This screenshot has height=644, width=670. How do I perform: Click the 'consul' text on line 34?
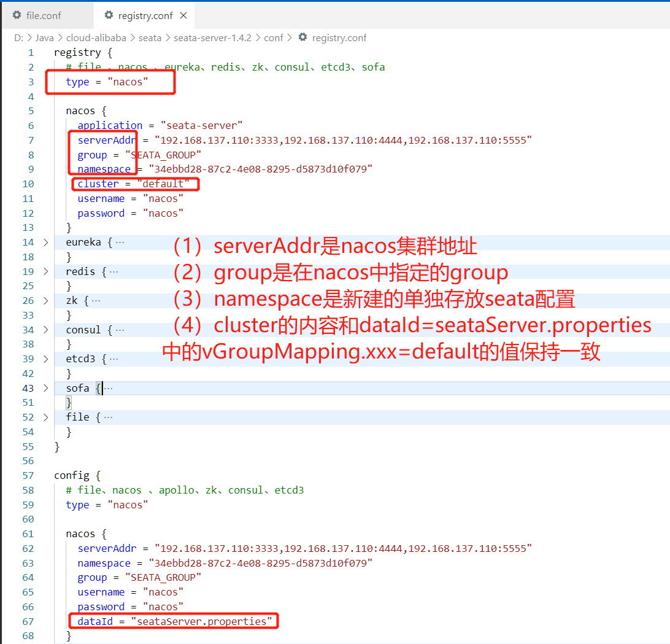tap(83, 330)
